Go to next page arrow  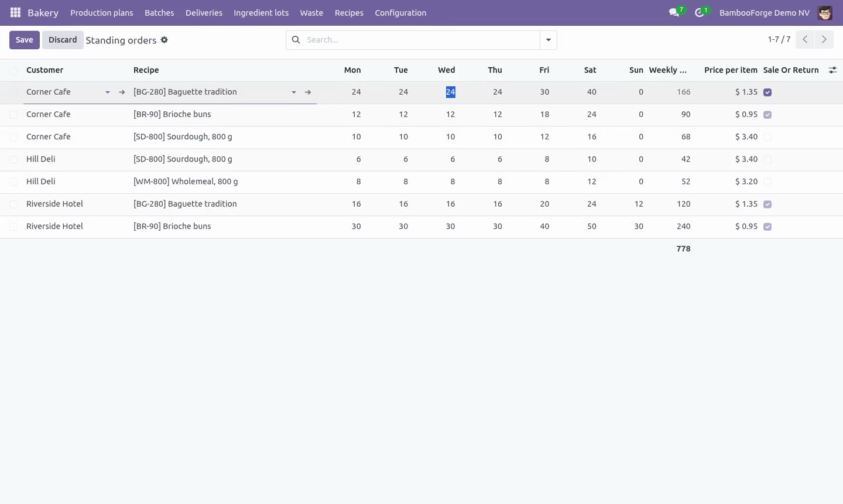pyautogui.click(x=824, y=39)
